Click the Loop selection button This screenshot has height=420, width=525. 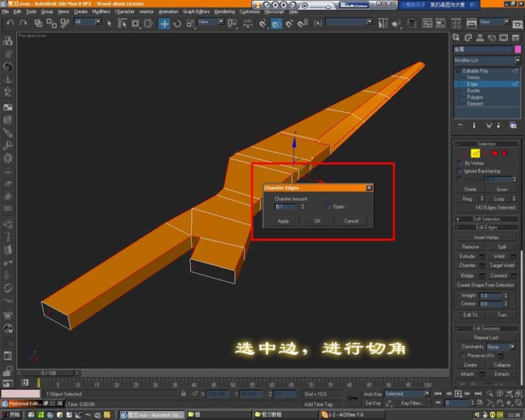click(x=499, y=199)
